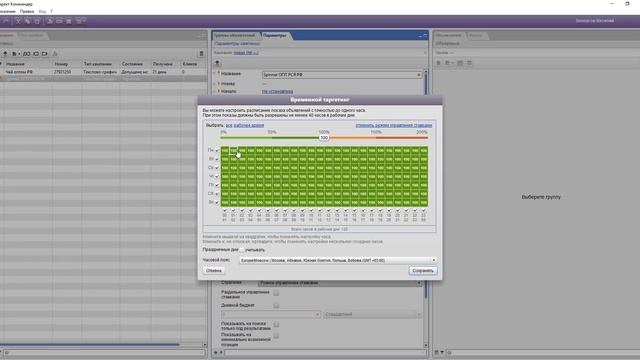The image size is (640, 360).
Task: Click the find and replace icon in campaigns toolbar
Action: coord(27,53)
